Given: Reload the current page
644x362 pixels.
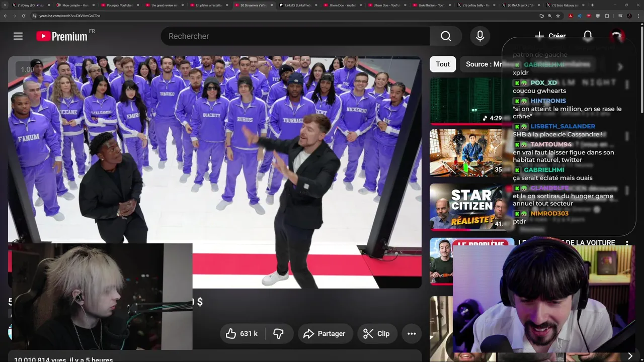Looking at the screenshot, I should [x=24, y=16].
